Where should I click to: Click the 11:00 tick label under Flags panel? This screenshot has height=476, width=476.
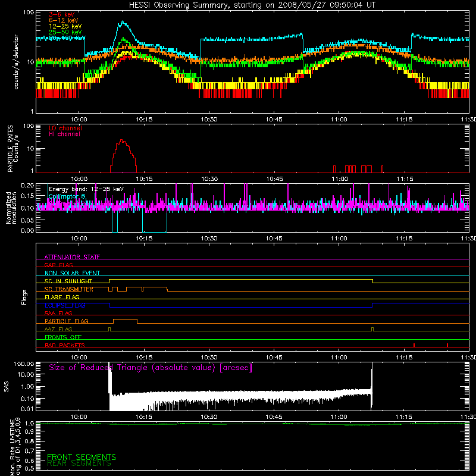coord(339,358)
